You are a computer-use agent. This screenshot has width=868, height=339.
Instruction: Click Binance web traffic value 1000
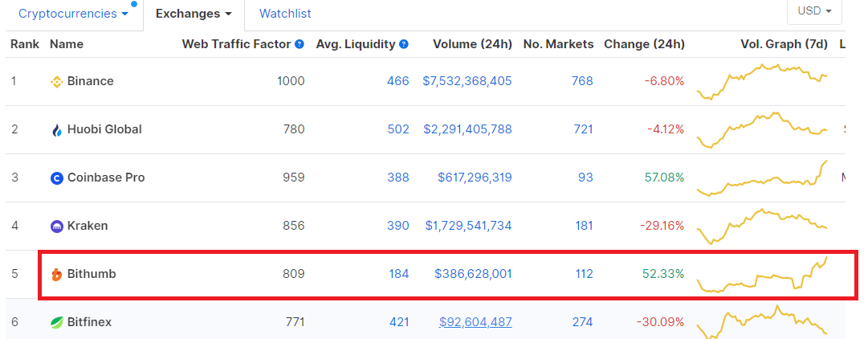point(291,81)
